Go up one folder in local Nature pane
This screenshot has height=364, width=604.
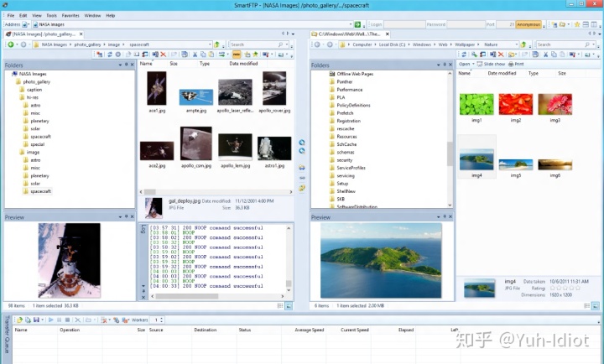[x=523, y=44]
